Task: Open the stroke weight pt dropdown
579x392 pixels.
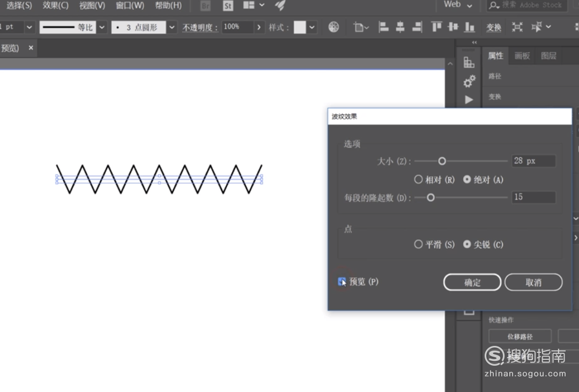Action: [29, 27]
